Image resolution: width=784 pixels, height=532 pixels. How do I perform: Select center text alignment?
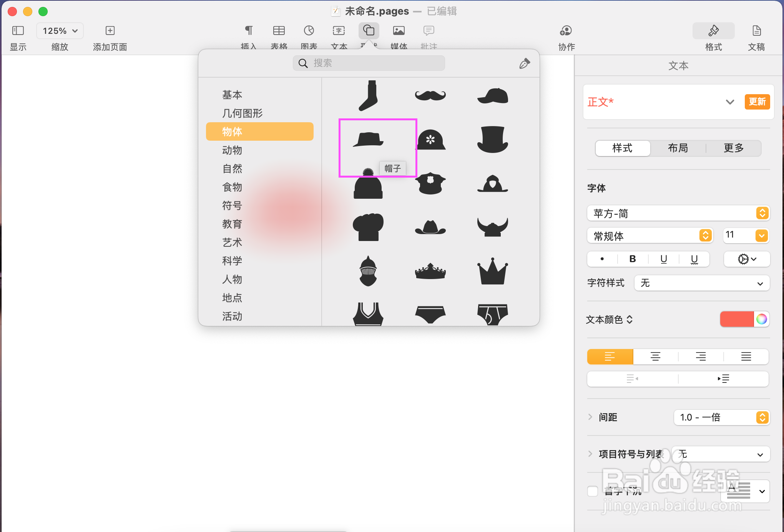pos(655,356)
